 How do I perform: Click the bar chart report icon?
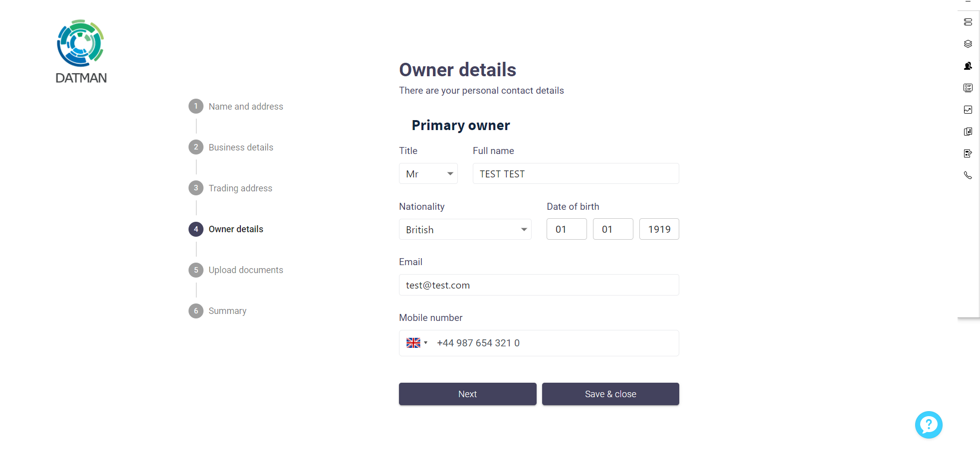[968, 132]
